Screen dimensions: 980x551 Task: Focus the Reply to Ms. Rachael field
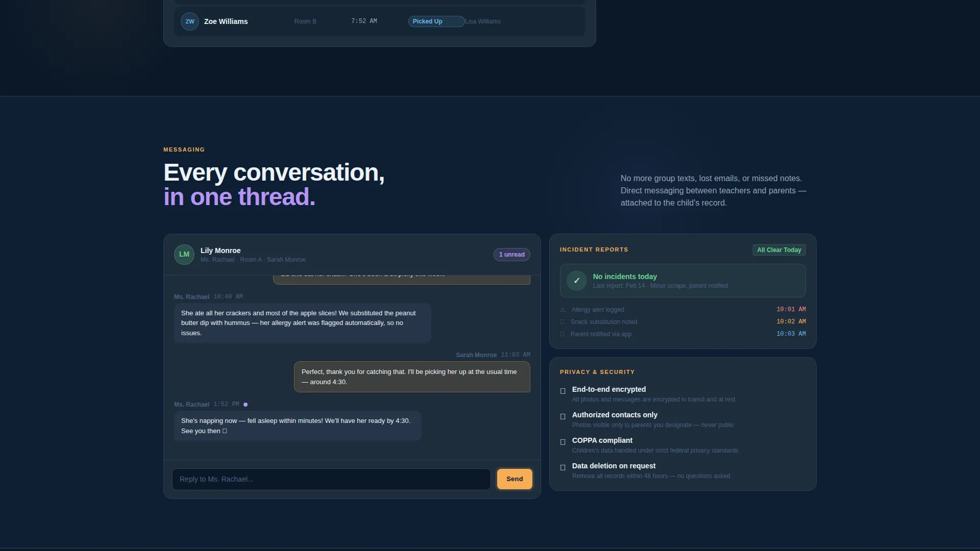[x=331, y=479]
